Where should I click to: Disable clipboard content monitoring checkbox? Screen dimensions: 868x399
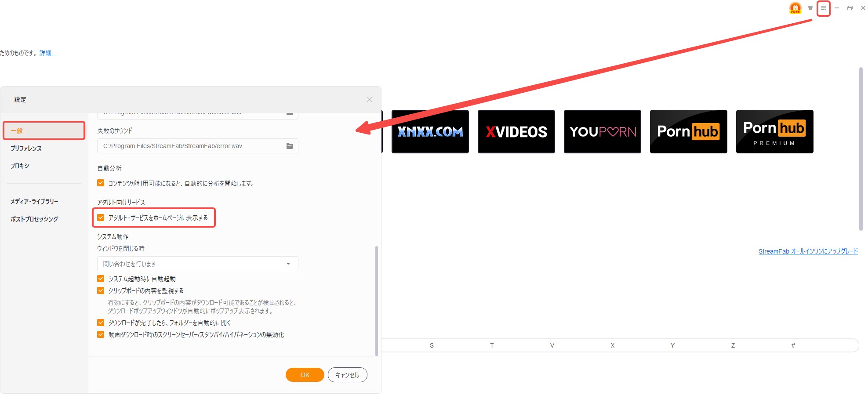click(101, 290)
